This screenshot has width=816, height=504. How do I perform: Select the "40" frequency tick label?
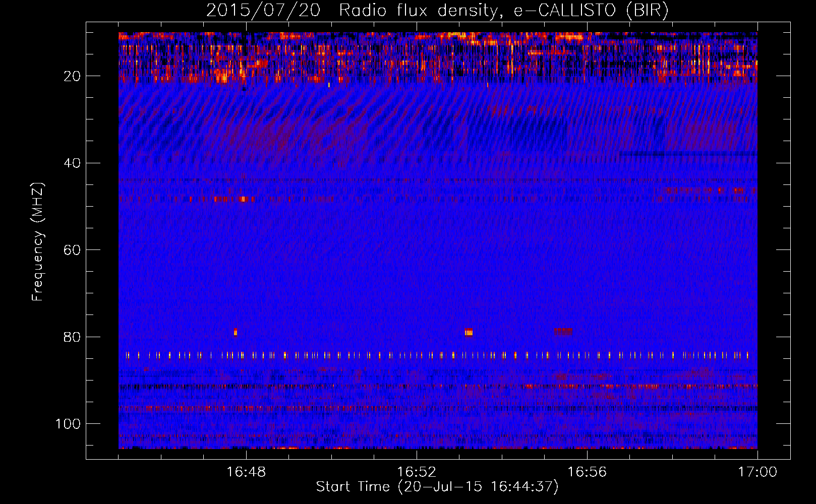click(73, 163)
